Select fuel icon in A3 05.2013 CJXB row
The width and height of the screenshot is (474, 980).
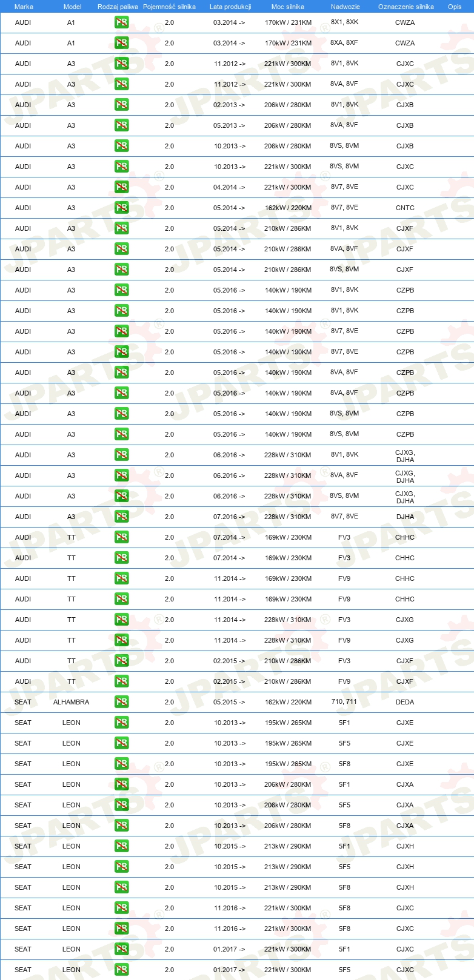pos(122,125)
